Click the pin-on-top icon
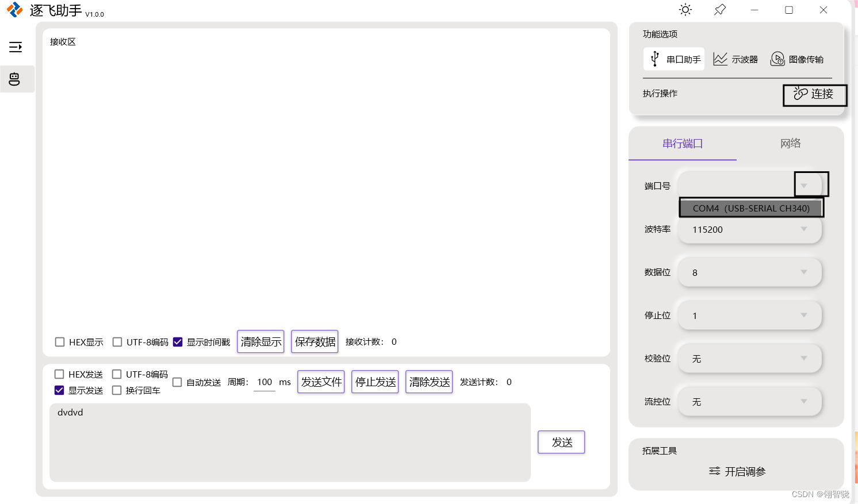Image resolution: width=858 pixels, height=504 pixels. 719,10
